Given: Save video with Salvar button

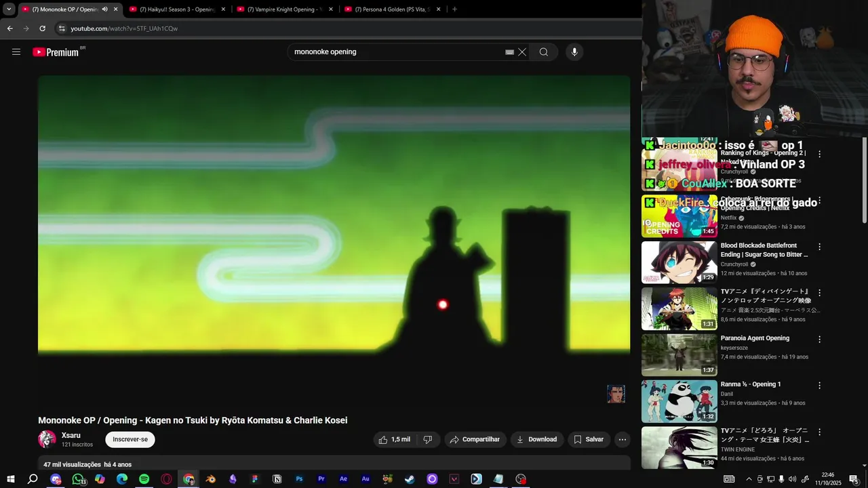Looking at the screenshot, I should 589,439.
